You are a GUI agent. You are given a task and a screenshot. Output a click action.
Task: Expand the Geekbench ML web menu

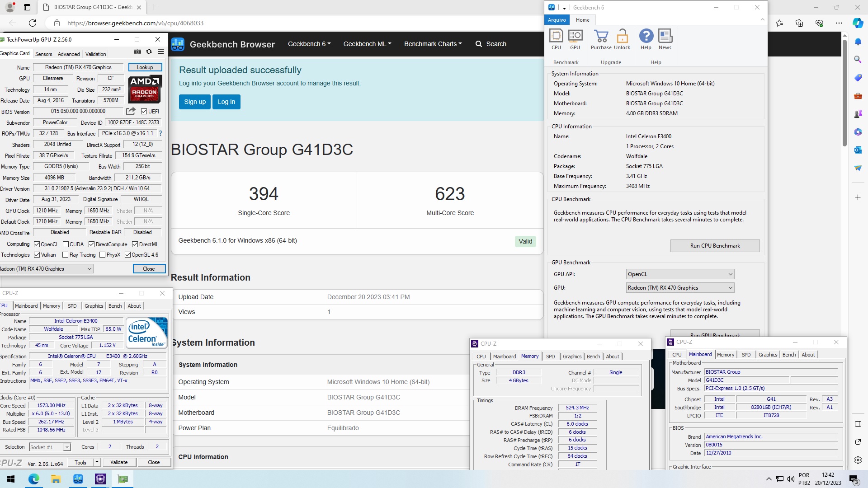(x=367, y=44)
